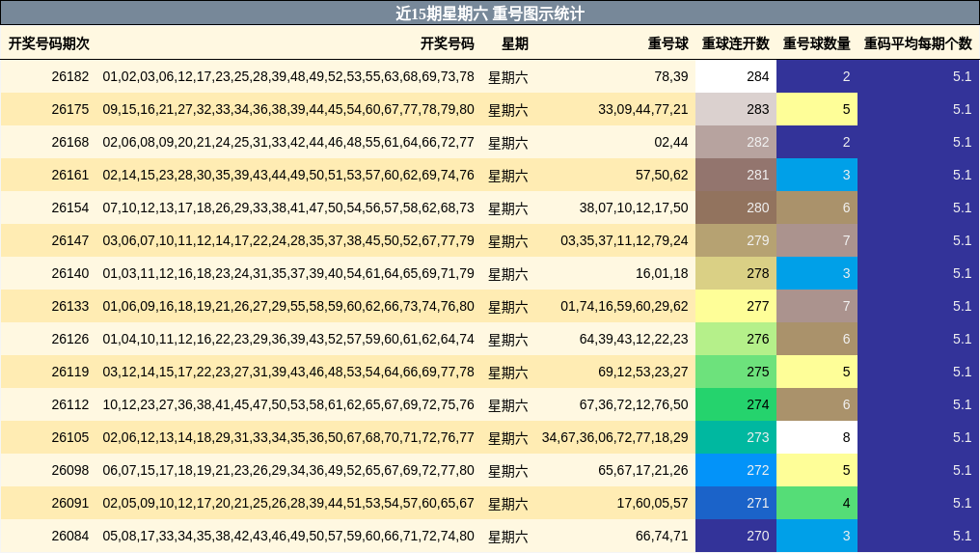Select period number 26154
Screen dimensions: 980x553
70,207
